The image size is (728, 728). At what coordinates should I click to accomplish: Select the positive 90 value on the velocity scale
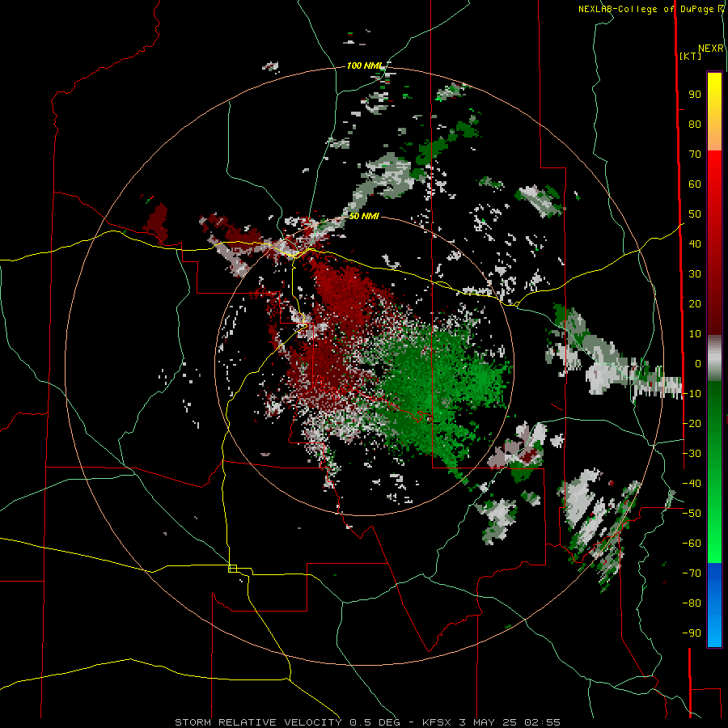pos(695,95)
